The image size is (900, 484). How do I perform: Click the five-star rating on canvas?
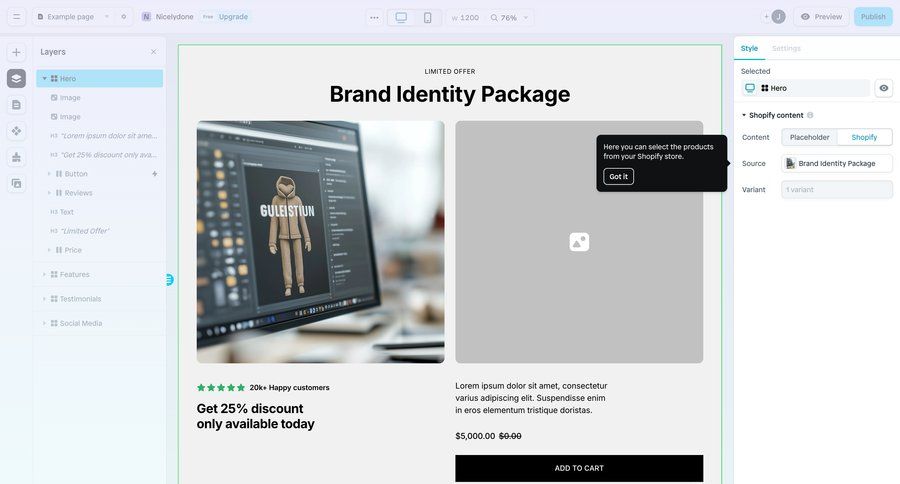[x=221, y=388]
